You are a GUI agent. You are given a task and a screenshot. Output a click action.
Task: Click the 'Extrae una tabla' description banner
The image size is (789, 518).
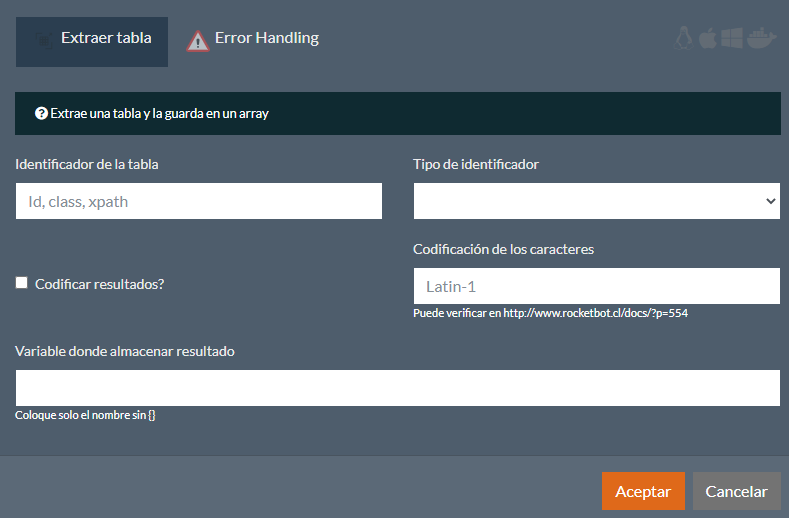[397, 114]
